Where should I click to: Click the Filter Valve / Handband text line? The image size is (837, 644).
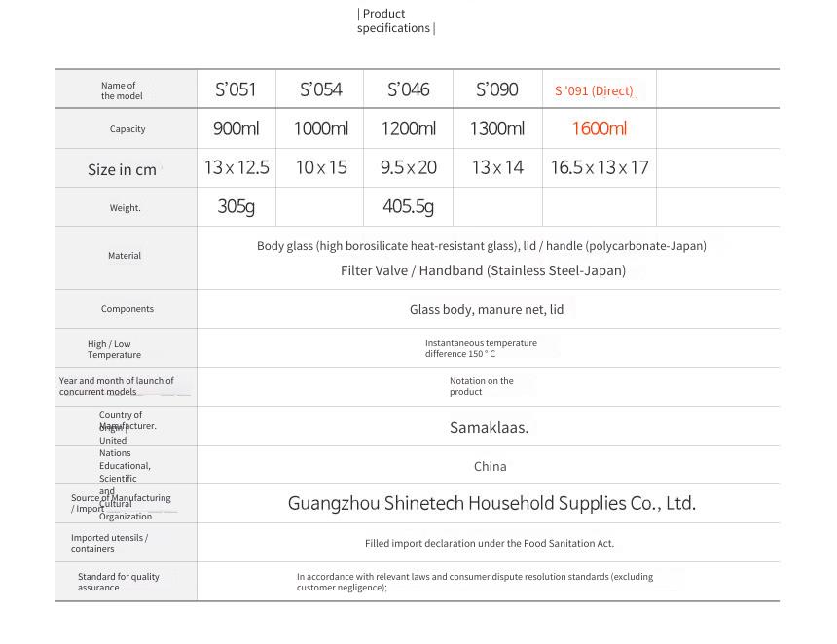click(x=483, y=270)
